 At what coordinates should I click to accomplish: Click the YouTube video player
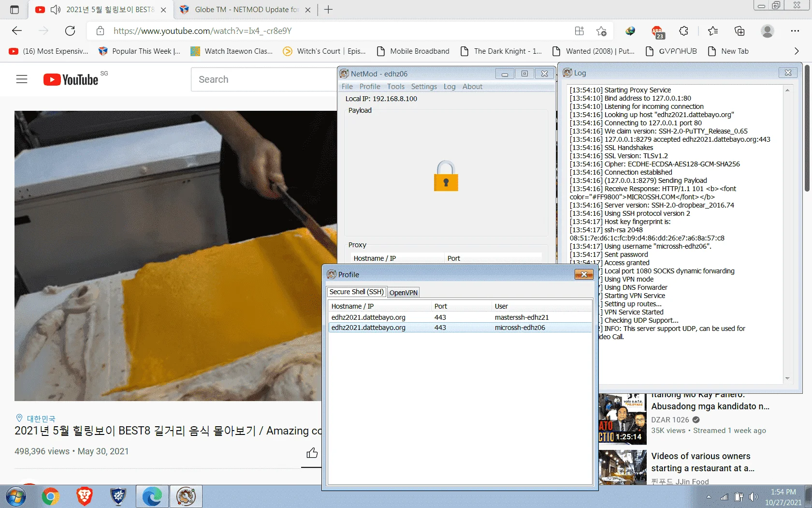point(175,255)
